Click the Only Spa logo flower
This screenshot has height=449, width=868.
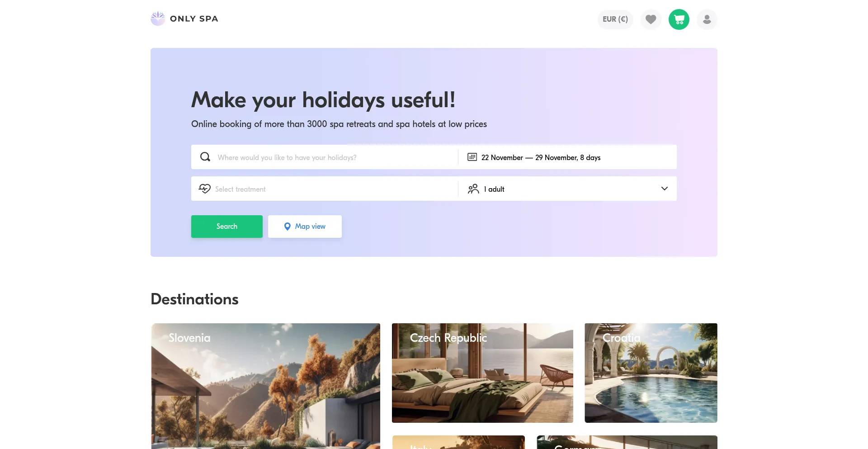158,19
